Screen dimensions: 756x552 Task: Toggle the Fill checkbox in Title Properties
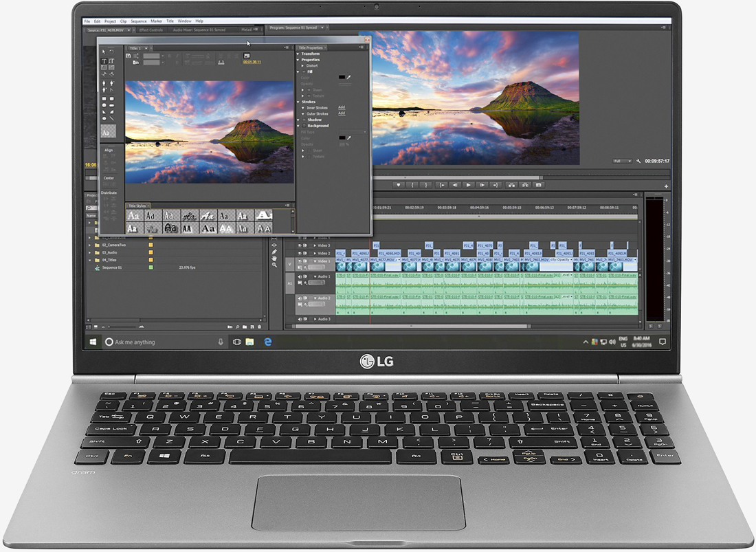pos(304,71)
